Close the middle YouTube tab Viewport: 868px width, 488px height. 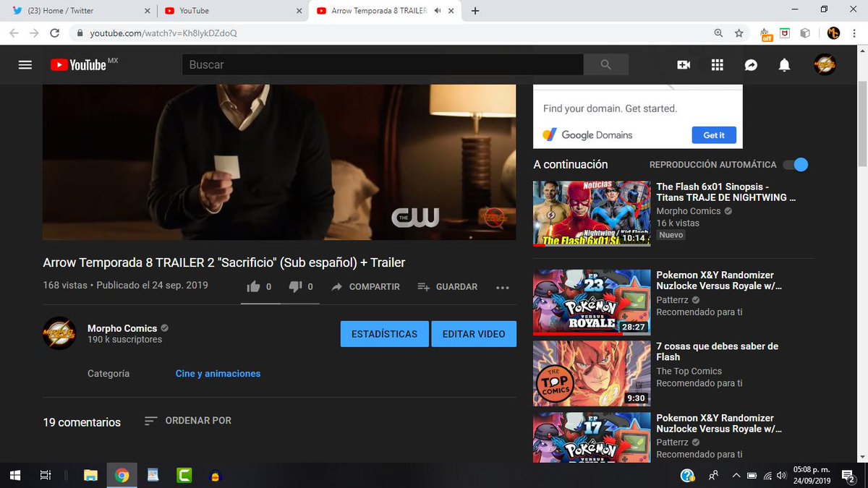click(299, 11)
